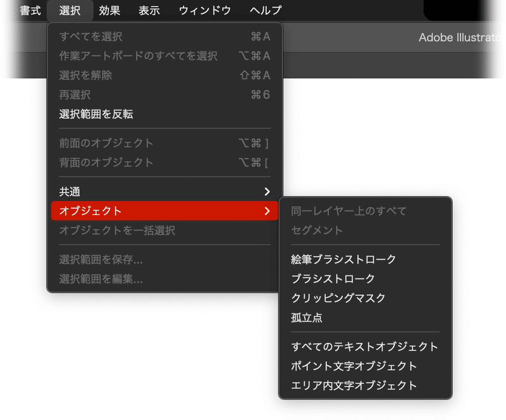Viewport: 506px width, 420px height.
Task: Open the 効果 menu
Action: click(x=109, y=10)
